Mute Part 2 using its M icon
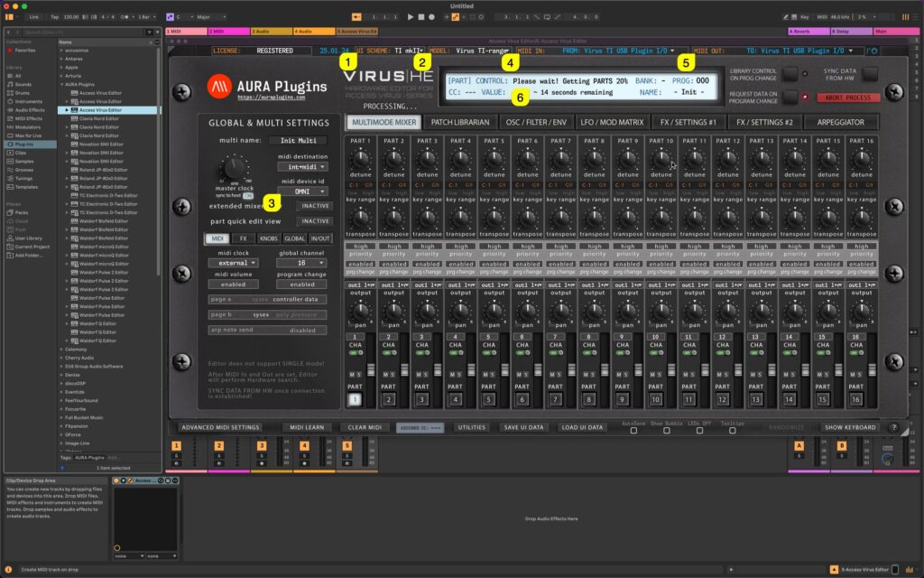The height and width of the screenshot is (578, 924). click(x=384, y=374)
